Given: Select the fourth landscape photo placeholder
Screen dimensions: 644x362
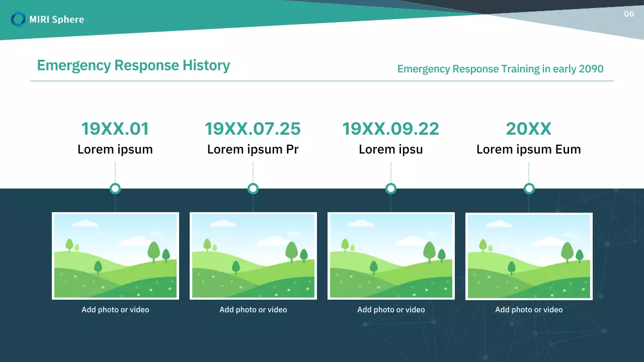Looking at the screenshot, I should [529, 256].
